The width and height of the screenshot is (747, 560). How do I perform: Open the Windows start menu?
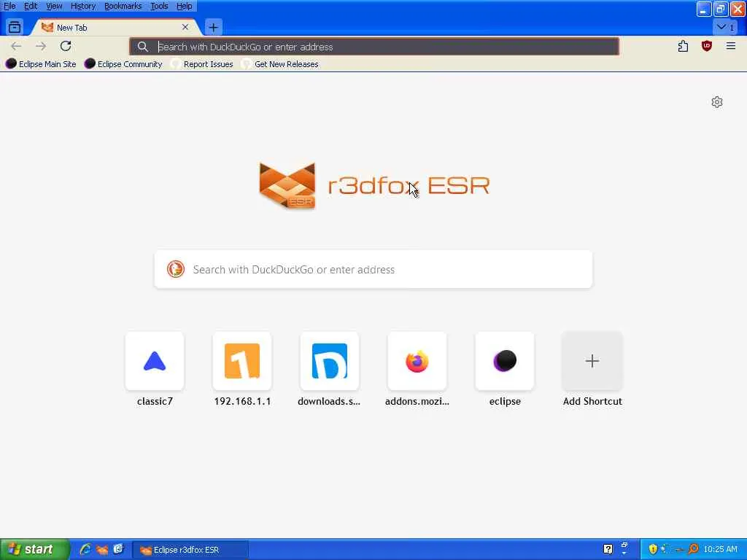(34, 550)
